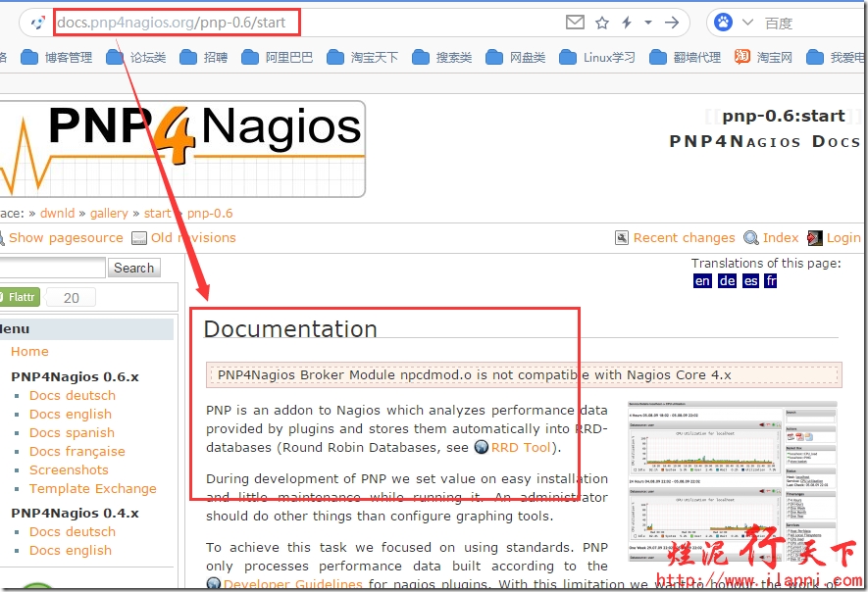Viewport: 868px width, 592px height.
Task: Open the Linux学习 bookmark folder
Action: 596,57
